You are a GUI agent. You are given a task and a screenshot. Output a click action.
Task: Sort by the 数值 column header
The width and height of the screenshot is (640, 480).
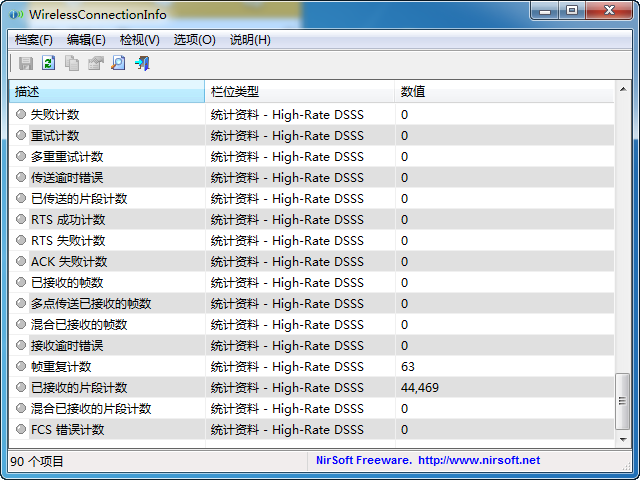[x=504, y=91]
